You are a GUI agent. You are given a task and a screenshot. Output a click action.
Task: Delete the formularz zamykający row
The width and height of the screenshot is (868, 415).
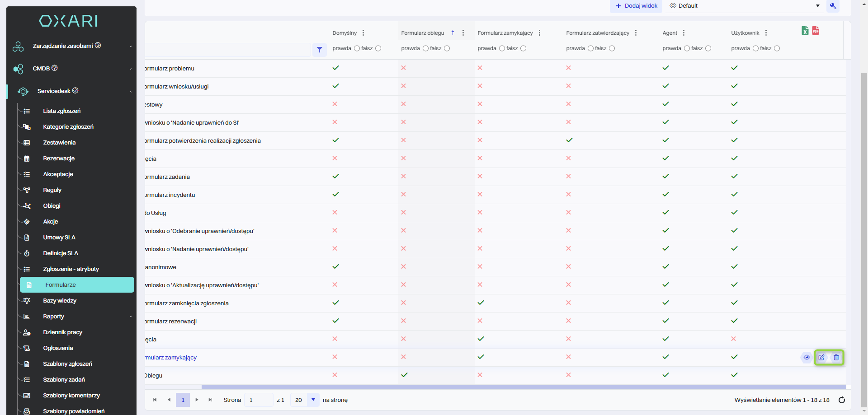coord(836,357)
